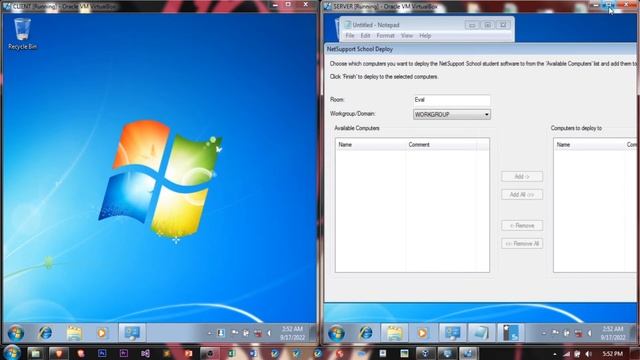
Task: Click the Remove All button
Action: pos(522,243)
